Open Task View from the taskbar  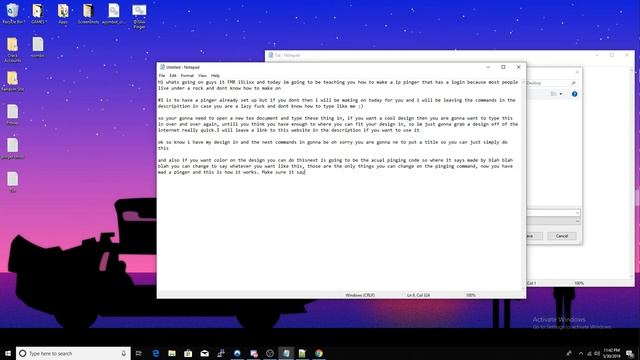click(139, 353)
